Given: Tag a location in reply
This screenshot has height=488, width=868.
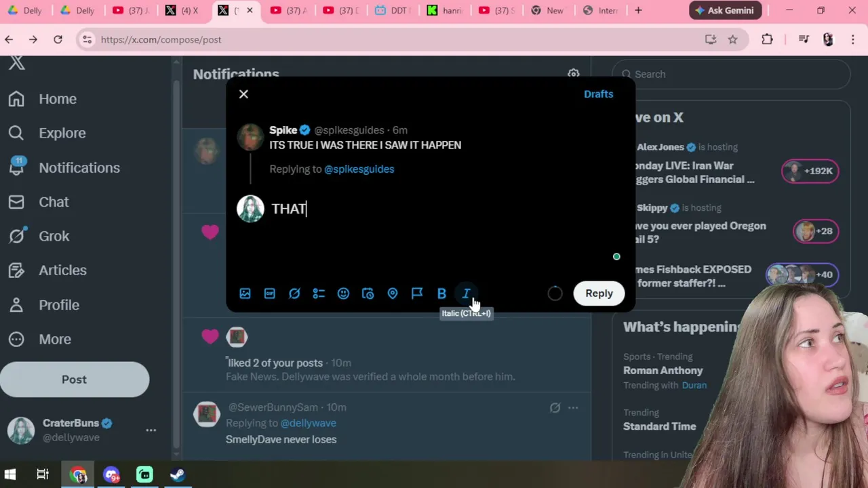Looking at the screenshot, I should (x=393, y=293).
